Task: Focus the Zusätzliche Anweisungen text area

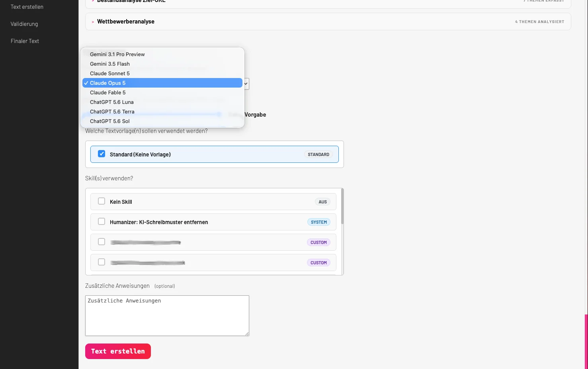Action: 167,316
